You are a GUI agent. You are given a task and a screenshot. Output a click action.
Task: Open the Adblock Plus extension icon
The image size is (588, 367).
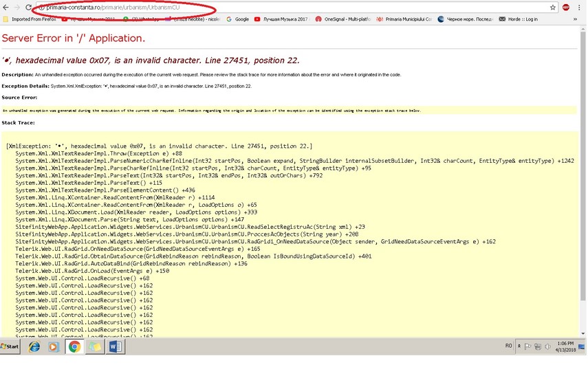566,7
